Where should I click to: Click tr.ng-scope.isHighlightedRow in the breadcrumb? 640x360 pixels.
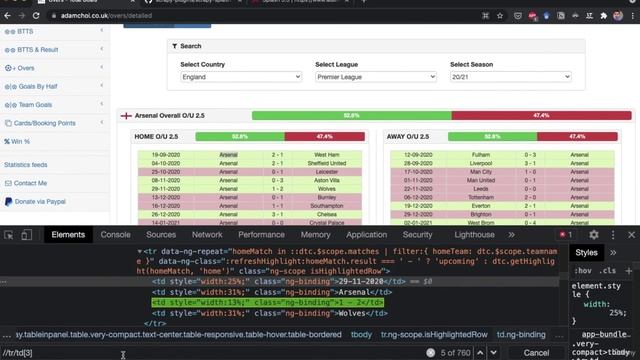(434, 335)
